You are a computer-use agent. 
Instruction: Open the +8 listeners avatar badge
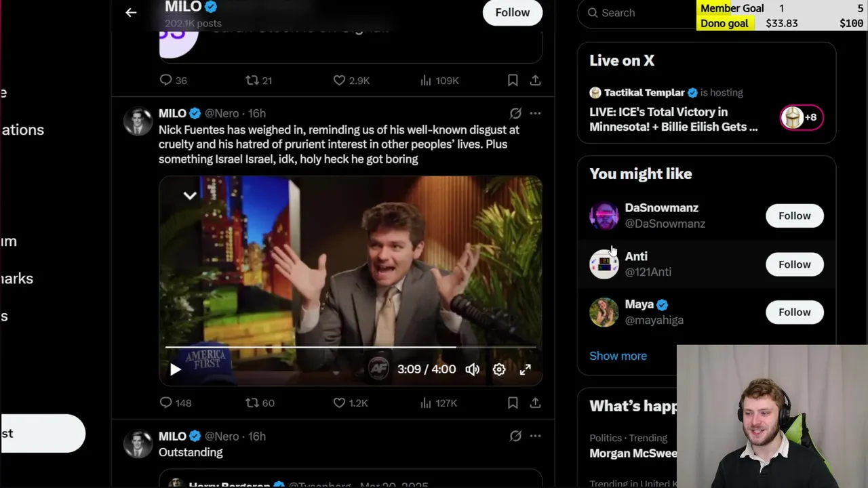[802, 117]
